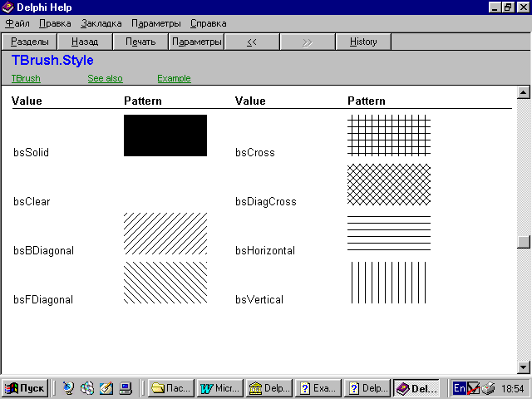Go to previous topic with << button
This screenshot has height=399, width=532.
click(x=252, y=42)
